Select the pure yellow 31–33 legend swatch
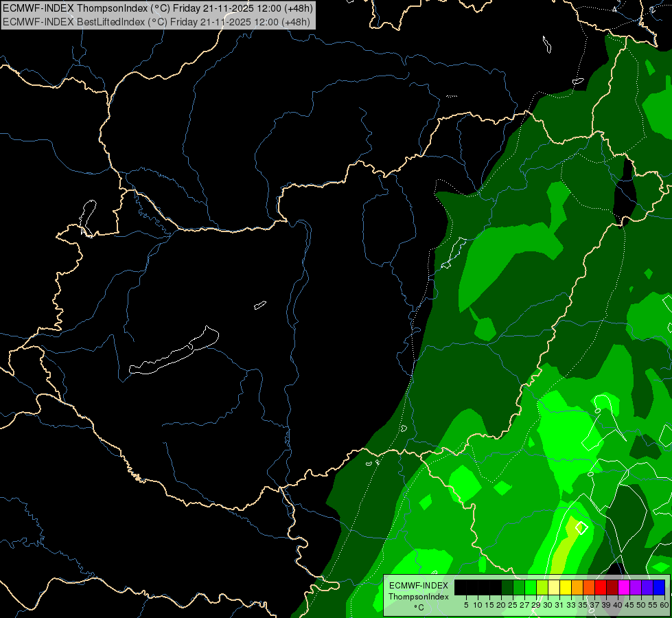This screenshot has width=672, height=618. coord(566,587)
